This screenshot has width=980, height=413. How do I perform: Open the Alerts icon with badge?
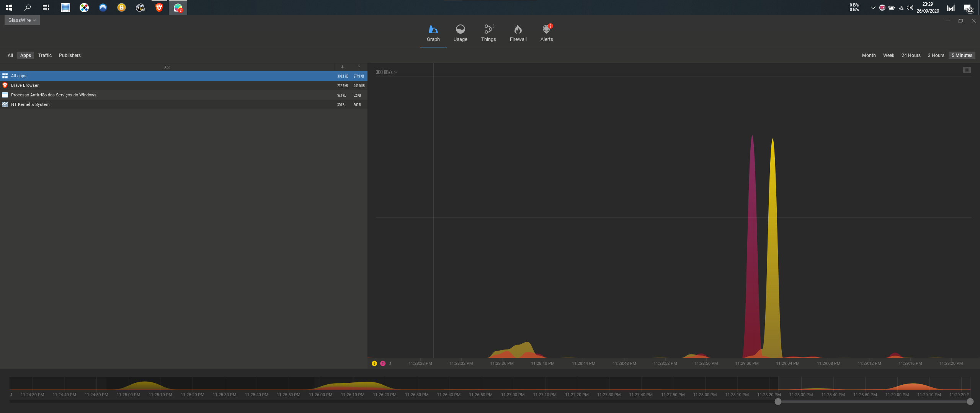546,29
